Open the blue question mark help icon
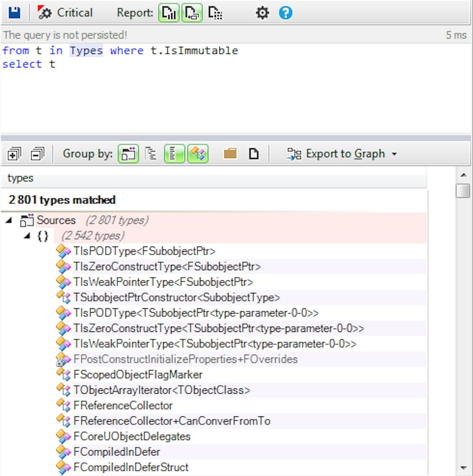 (x=286, y=13)
